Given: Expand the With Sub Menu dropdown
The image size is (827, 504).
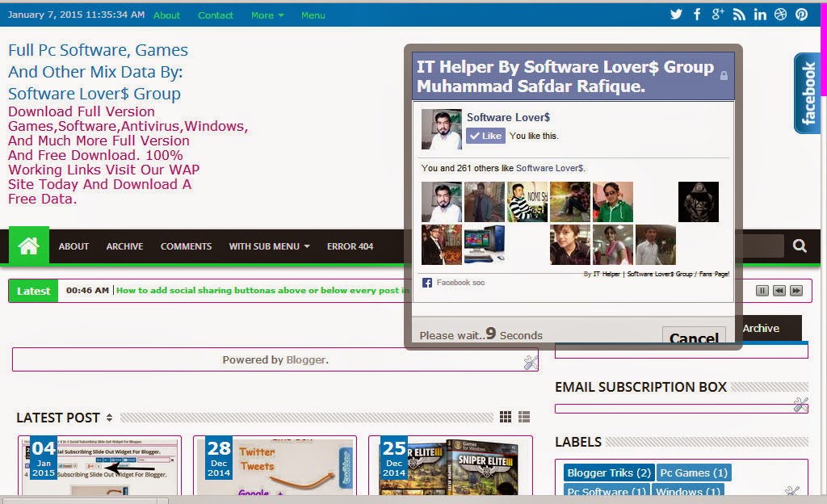Looking at the screenshot, I should 269,246.
